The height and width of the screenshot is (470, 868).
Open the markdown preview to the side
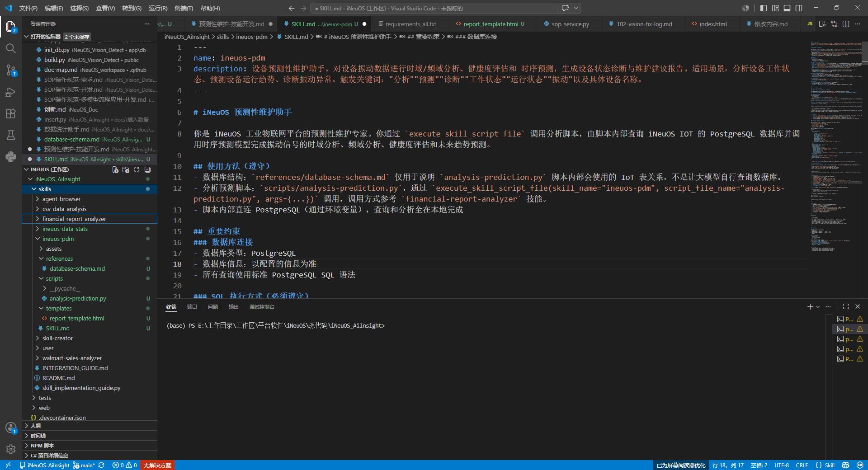(822, 24)
